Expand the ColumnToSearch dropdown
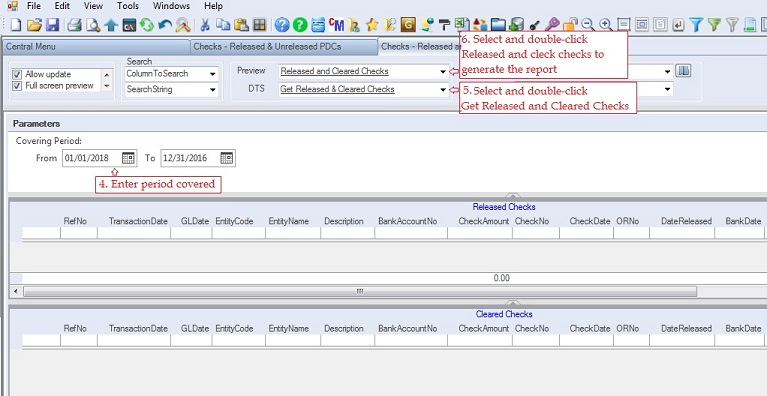This screenshot has height=396, width=767. click(213, 74)
